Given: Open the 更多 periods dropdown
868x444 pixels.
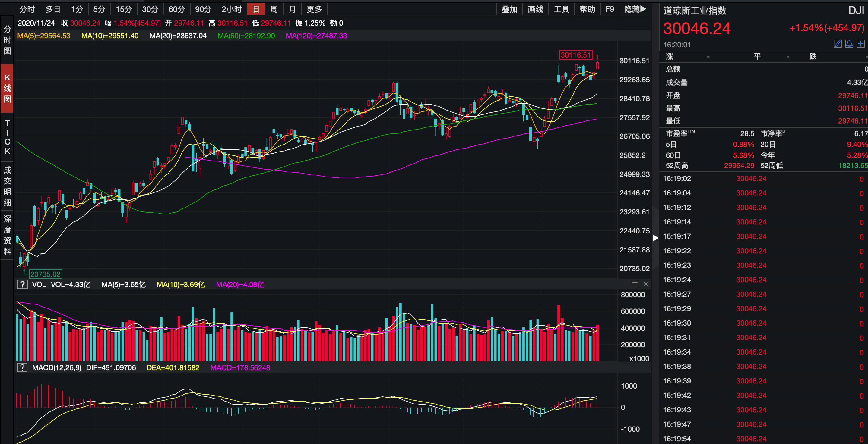Looking at the screenshot, I should tap(314, 9).
